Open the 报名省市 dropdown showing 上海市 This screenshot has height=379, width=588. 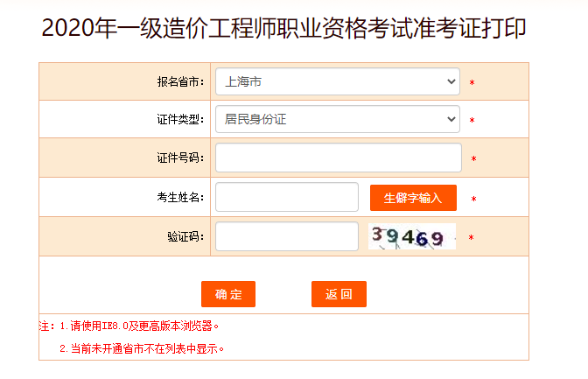[x=337, y=81]
